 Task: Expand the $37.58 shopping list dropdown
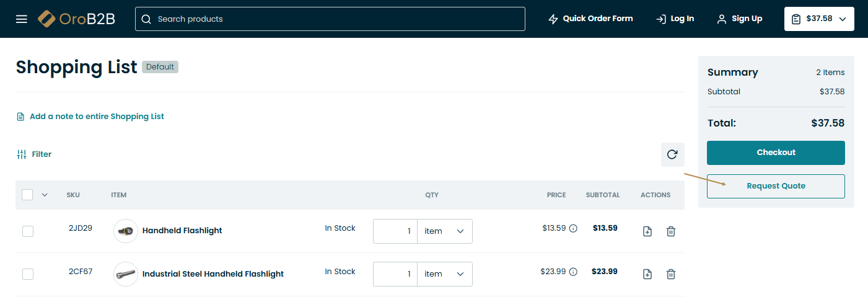point(819,19)
